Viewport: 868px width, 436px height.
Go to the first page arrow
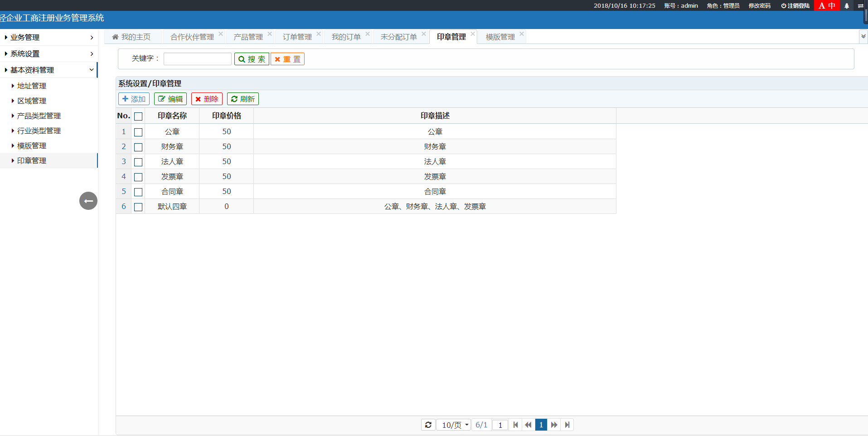[515, 425]
